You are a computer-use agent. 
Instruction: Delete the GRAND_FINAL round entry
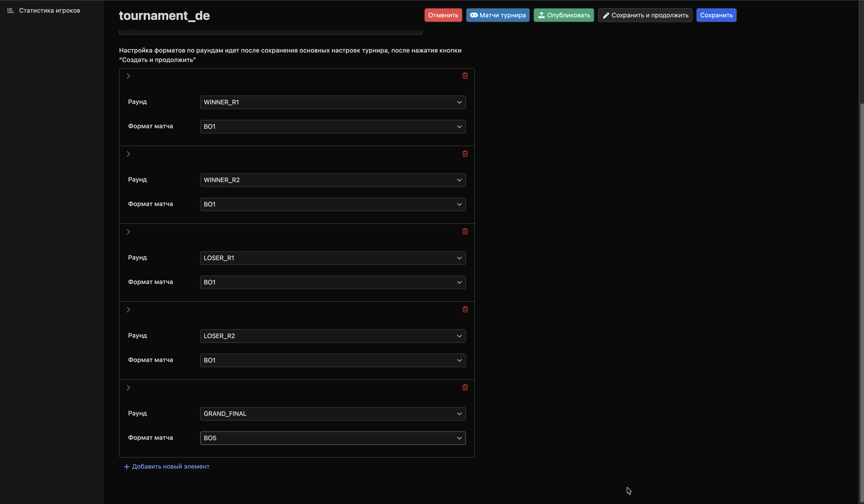465,387
